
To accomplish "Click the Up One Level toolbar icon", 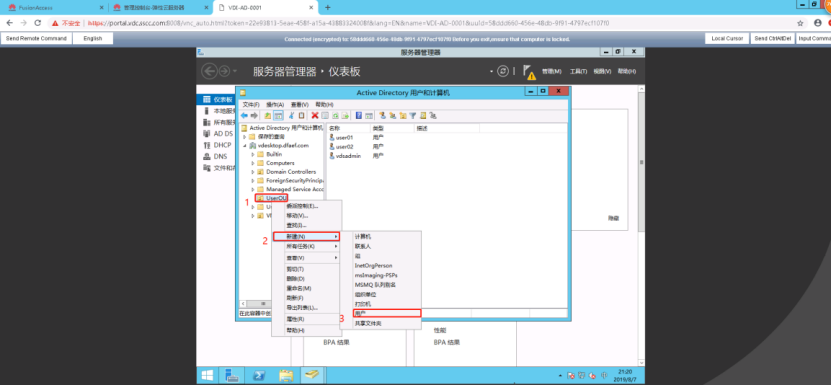I will [x=268, y=116].
